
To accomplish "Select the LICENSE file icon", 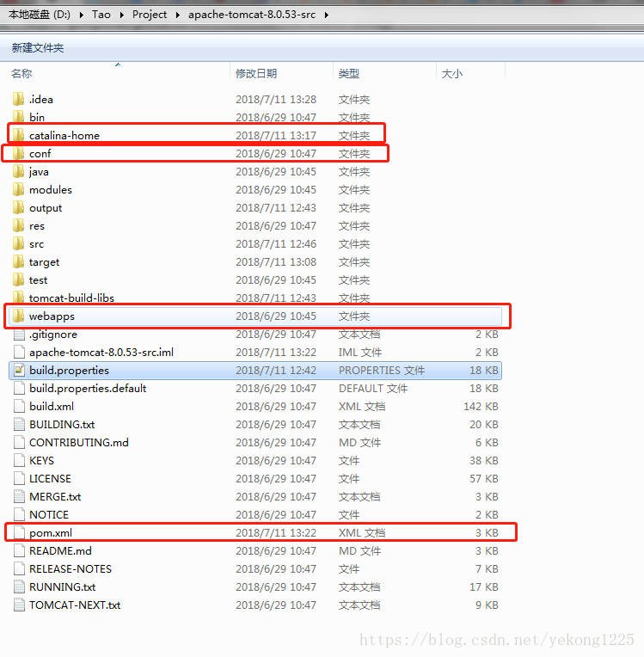I will point(19,478).
